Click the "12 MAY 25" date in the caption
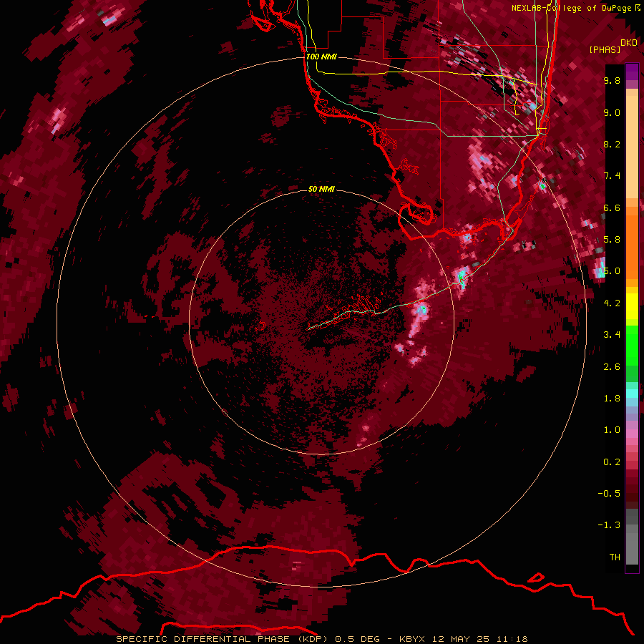This screenshot has width=644, height=644. [461, 639]
